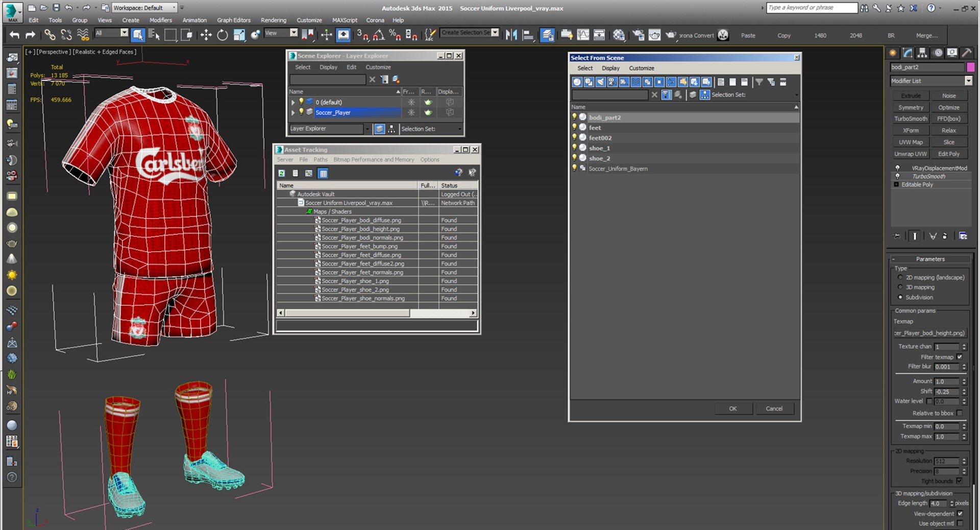Viewport: 980px width, 530px height.
Task: Click the Asset Tracking horizontal scrollbar
Action: [377, 312]
